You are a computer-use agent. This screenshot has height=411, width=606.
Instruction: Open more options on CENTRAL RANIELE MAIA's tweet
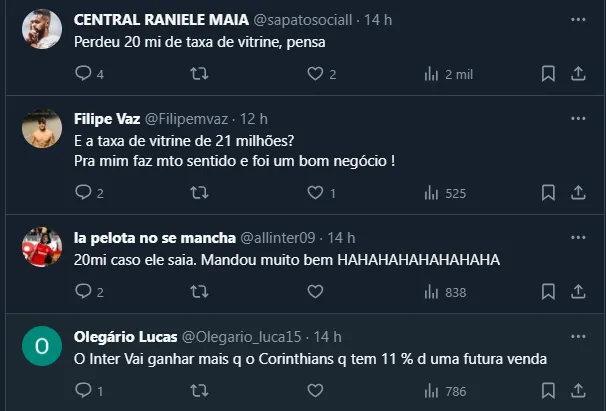tap(578, 20)
